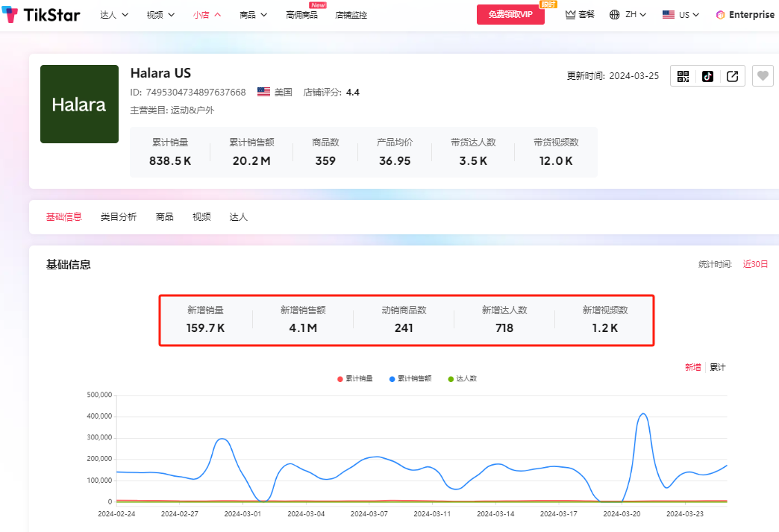
Task: Open the US region dropdown
Action: click(x=681, y=15)
